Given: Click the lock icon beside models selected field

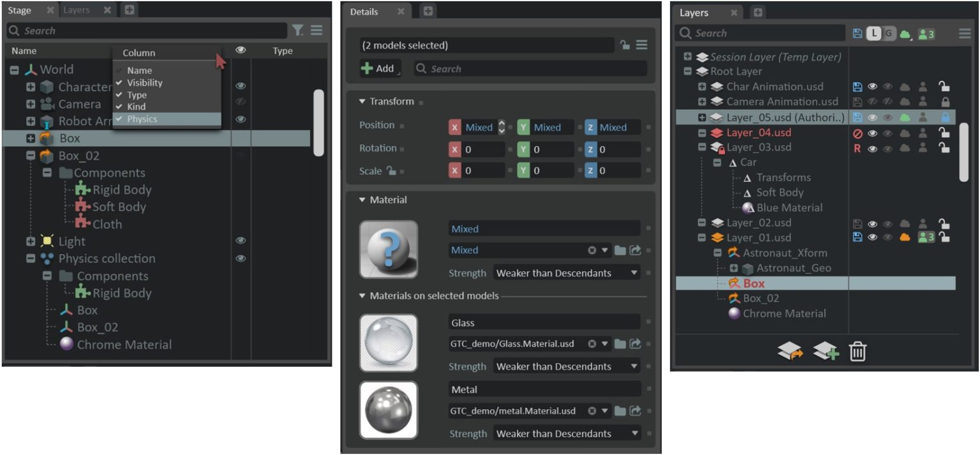Looking at the screenshot, I should [x=625, y=45].
